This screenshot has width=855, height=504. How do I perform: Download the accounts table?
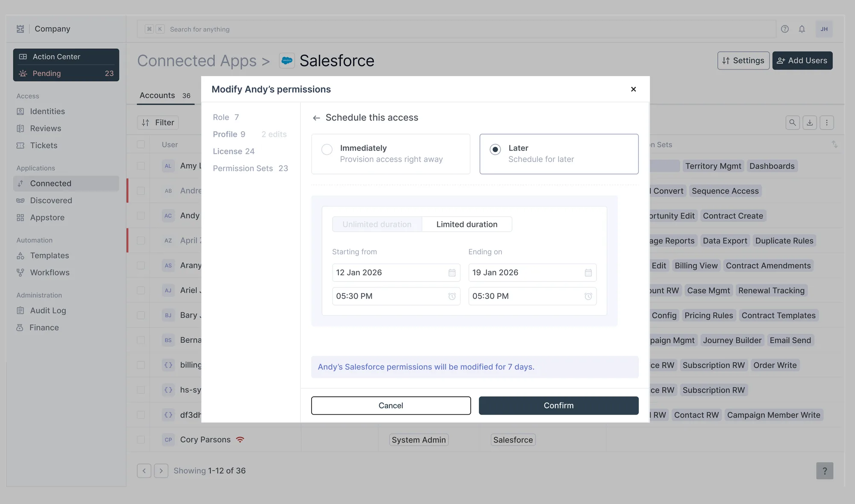[810, 123]
